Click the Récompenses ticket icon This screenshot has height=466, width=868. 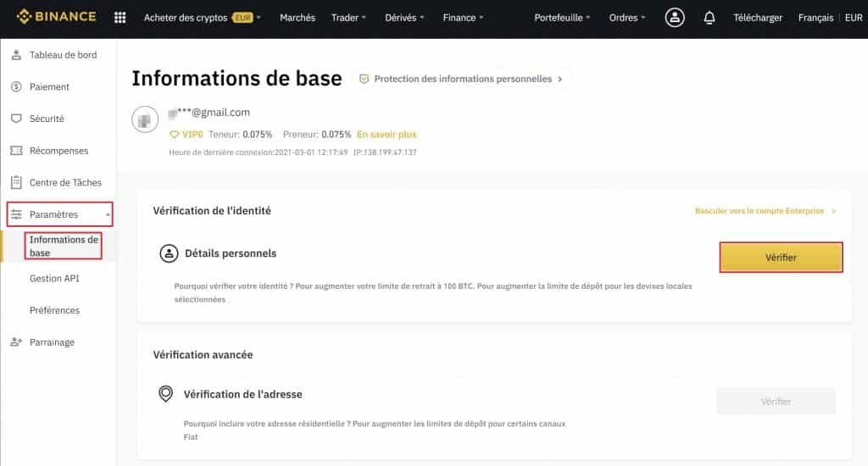[16, 151]
